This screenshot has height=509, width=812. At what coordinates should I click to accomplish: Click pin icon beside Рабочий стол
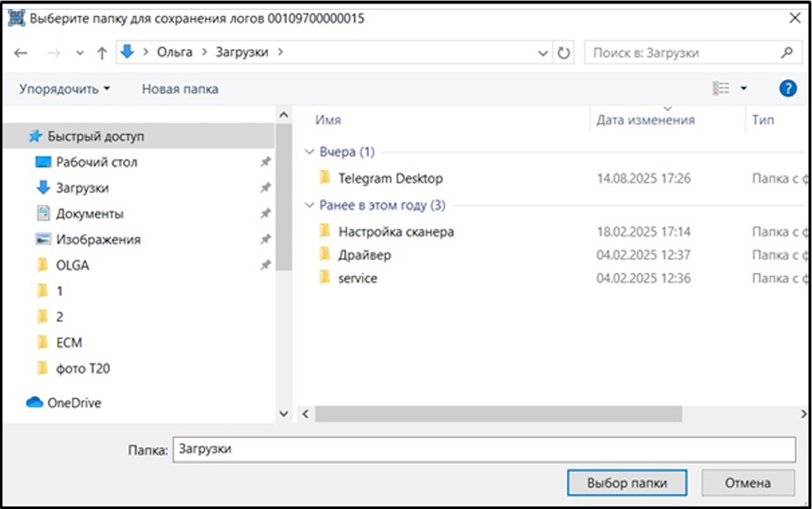(265, 162)
